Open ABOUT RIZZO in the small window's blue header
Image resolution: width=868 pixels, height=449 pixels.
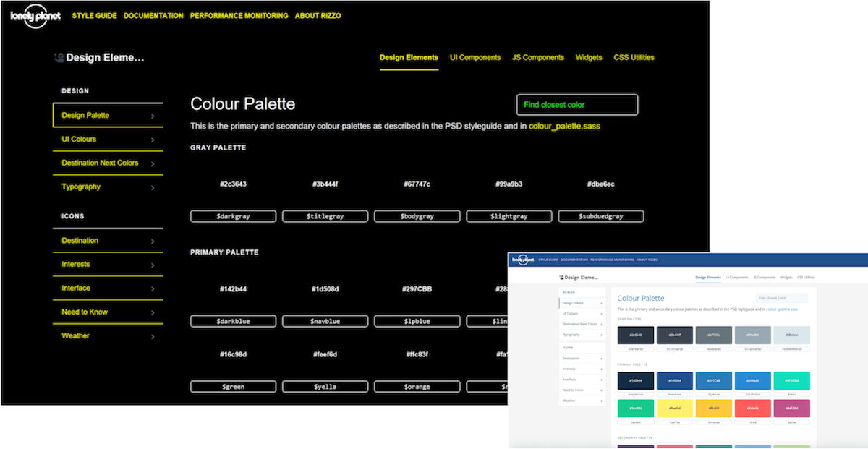[647, 260]
